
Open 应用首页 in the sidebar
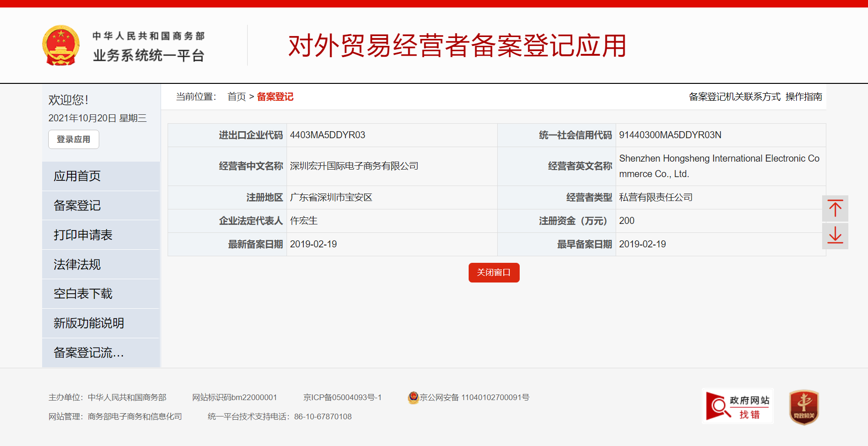(x=101, y=176)
